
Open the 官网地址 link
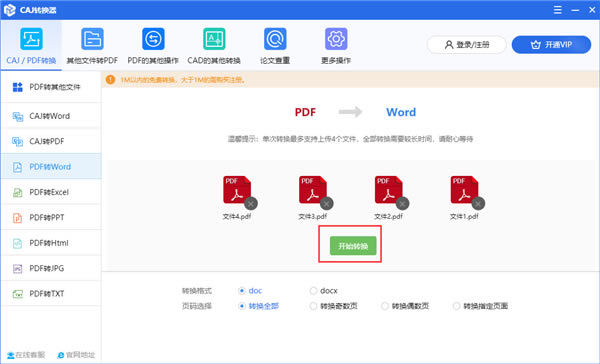(76, 355)
